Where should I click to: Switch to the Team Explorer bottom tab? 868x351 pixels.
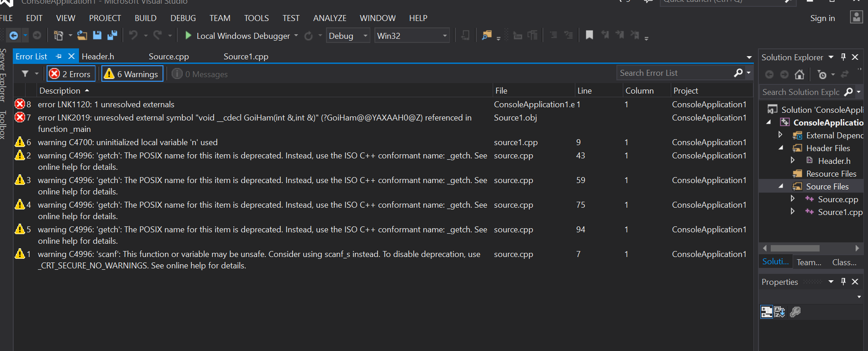809,262
